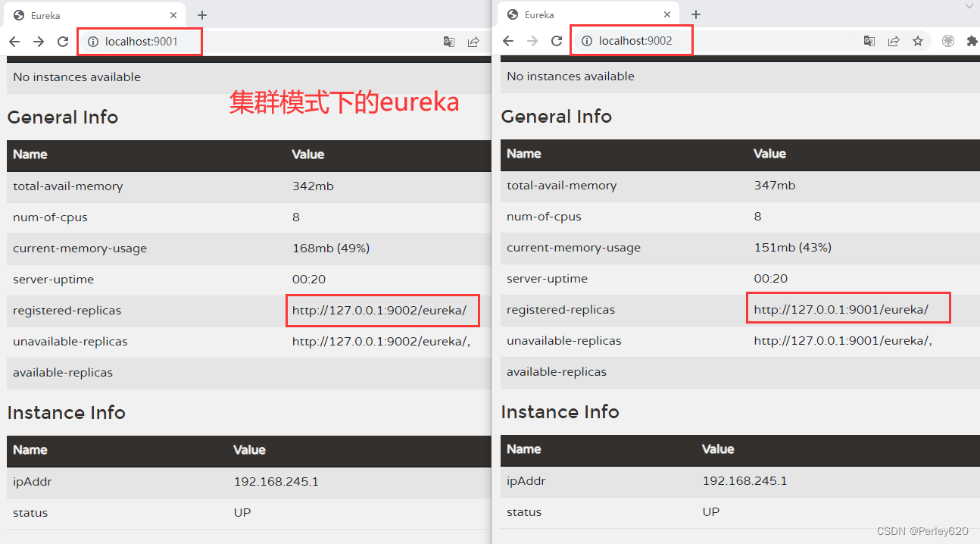Screen dimensions: 980x544
Task: Select the Eureka tab in left window
Action: (95, 15)
